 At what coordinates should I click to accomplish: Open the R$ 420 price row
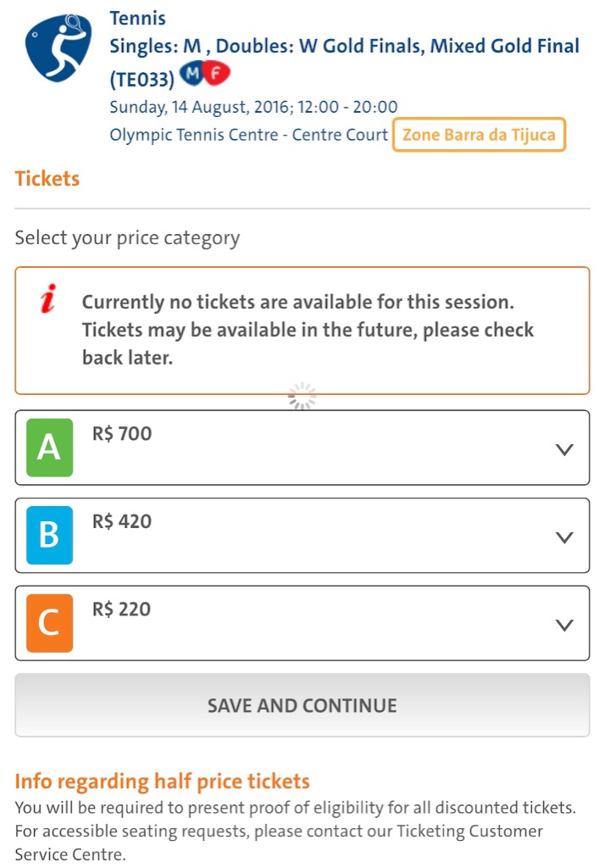coord(302,536)
